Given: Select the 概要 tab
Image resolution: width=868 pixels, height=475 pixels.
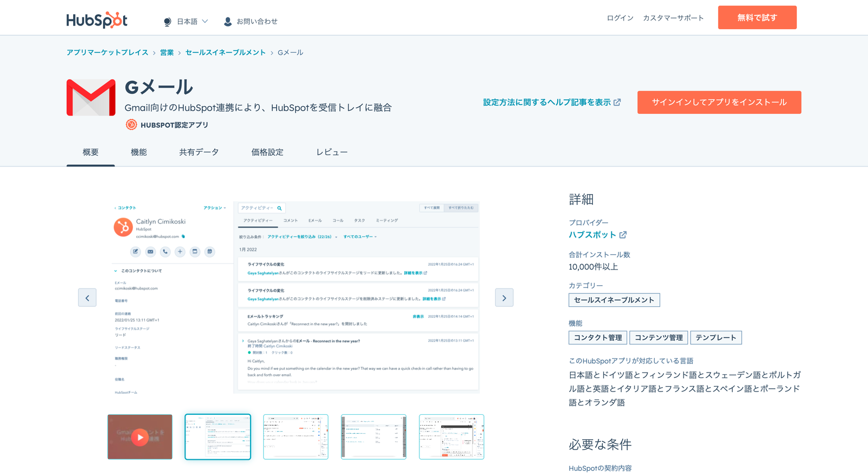Looking at the screenshot, I should [91, 152].
